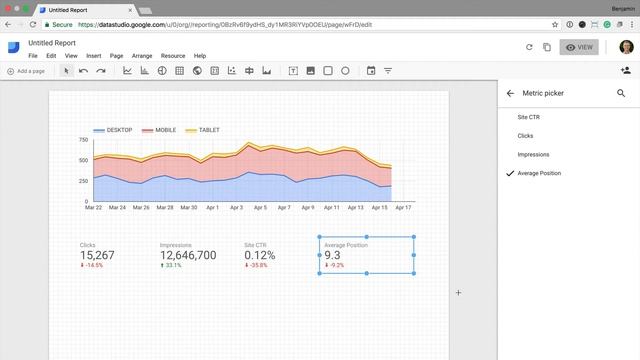Open the Chrome menu dots

pyautogui.click(x=632, y=24)
